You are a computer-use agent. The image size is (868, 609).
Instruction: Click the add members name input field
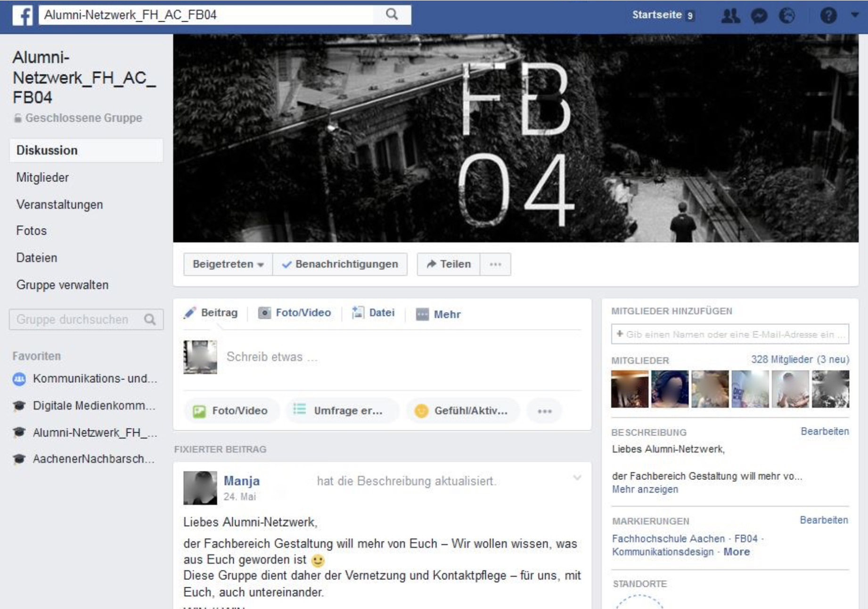click(729, 334)
